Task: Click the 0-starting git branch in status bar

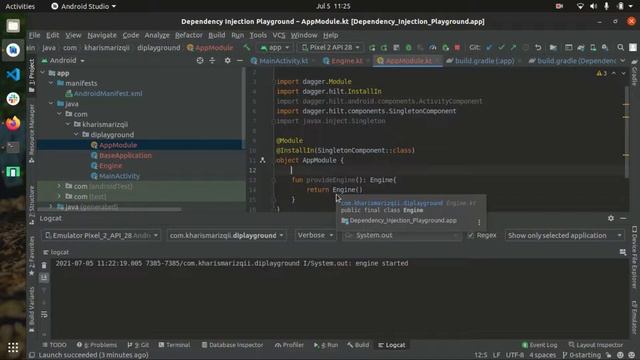Action: [x=582, y=355]
